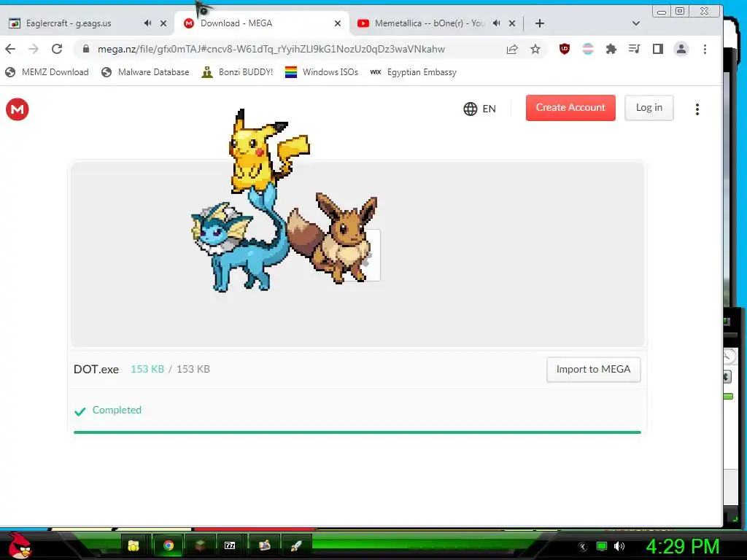Open the Minecraft block taskbar icon

[200, 545]
